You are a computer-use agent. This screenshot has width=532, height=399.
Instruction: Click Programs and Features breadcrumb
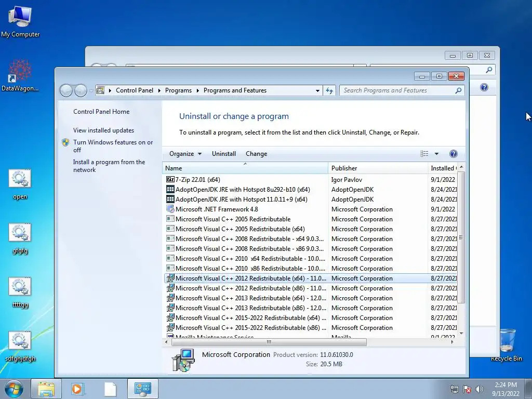[235, 90]
